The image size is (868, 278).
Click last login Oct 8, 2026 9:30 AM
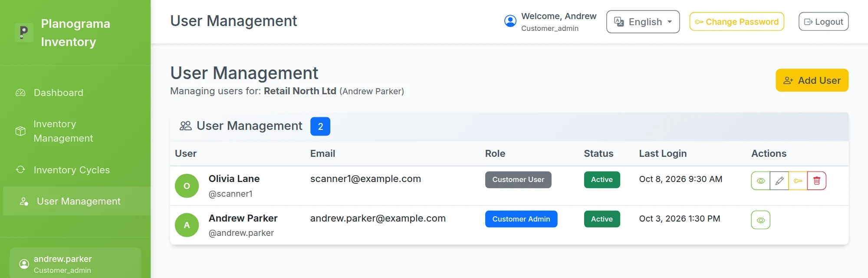click(x=681, y=179)
